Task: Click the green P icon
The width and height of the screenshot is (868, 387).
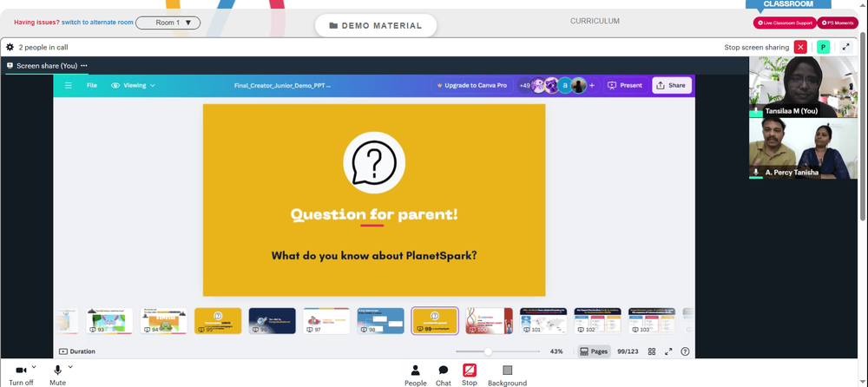Action: pyautogui.click(x=823, y=47)
